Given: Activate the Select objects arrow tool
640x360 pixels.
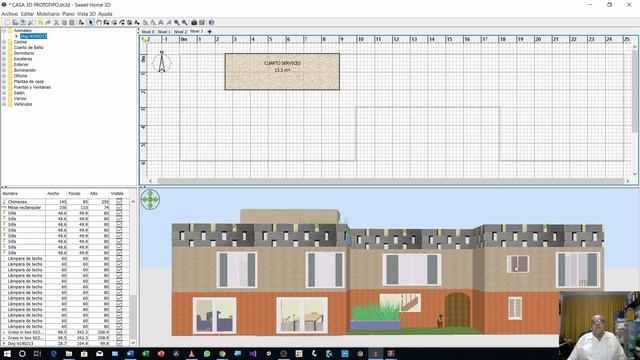Looking at the screenshot, I should tap(91, 22).
